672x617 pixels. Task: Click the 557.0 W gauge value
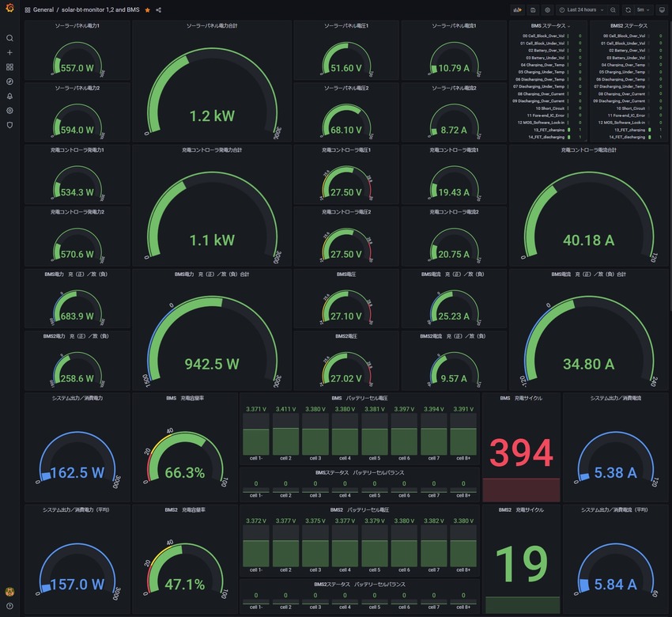coord(77,68)
